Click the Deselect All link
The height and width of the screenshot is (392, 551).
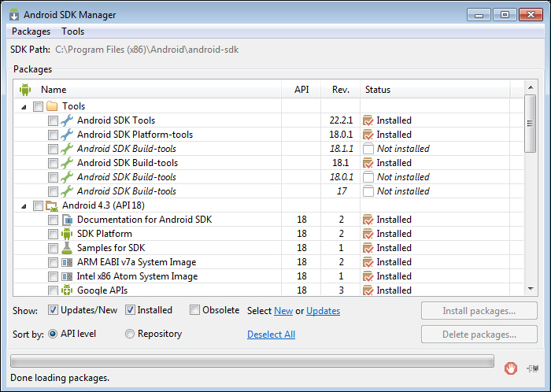[x=272, y=335]
